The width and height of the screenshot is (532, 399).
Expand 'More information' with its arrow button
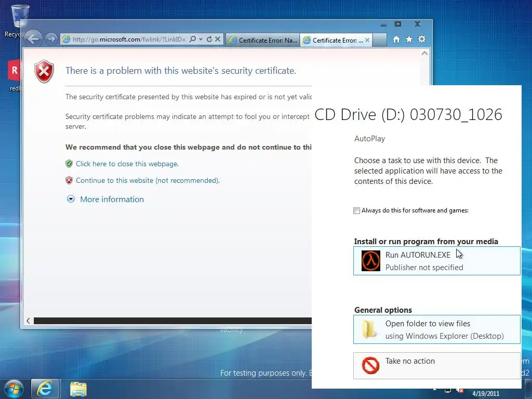[x=71, y=199]
